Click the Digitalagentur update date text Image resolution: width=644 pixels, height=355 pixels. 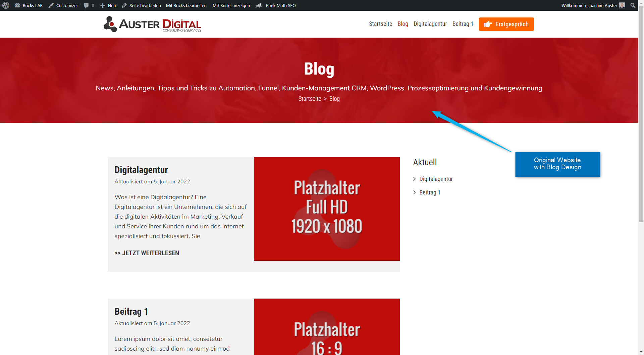pyautogui.click(x=152, y=182)
